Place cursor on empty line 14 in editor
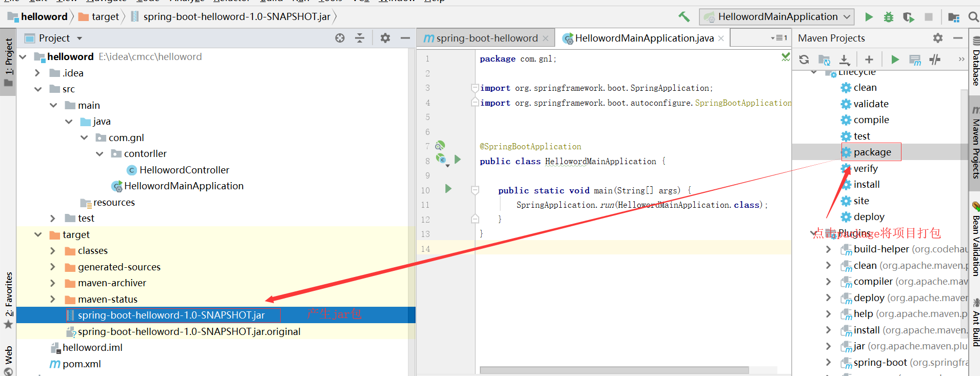Screen dimensions: 980x376 click(x=633, y=249)
